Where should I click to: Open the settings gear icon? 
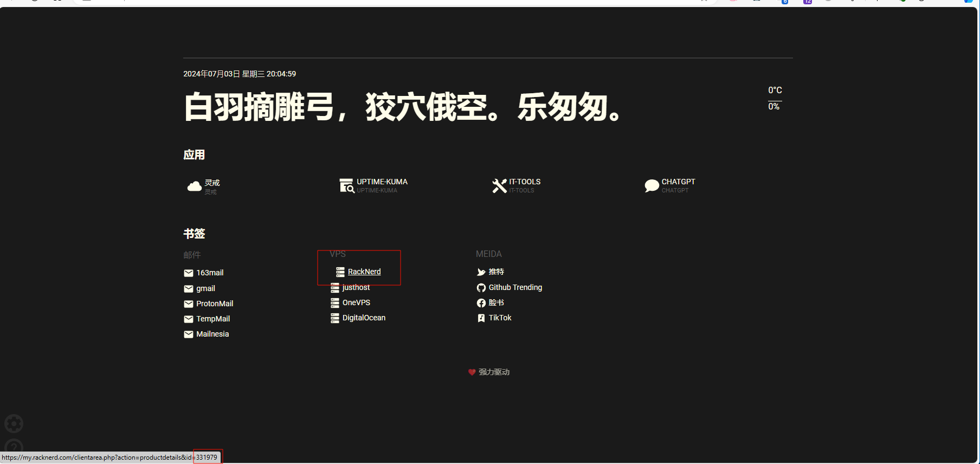tap(14, 423)
